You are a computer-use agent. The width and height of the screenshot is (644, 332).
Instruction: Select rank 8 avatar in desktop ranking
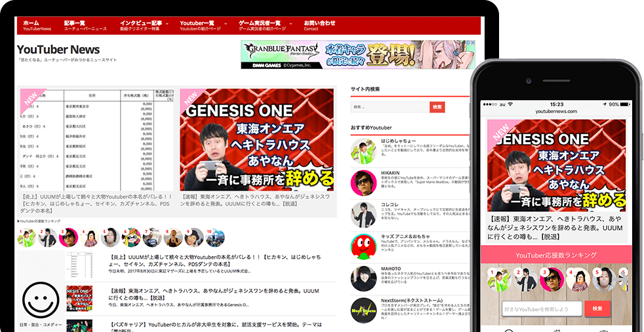pyautogui.click(x=173, y=238)
